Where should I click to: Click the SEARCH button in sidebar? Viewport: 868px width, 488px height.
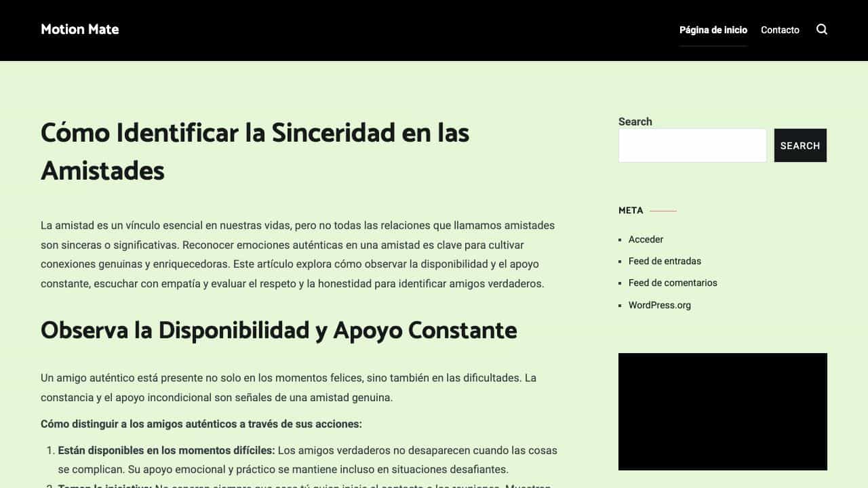[x=800, y=146]
